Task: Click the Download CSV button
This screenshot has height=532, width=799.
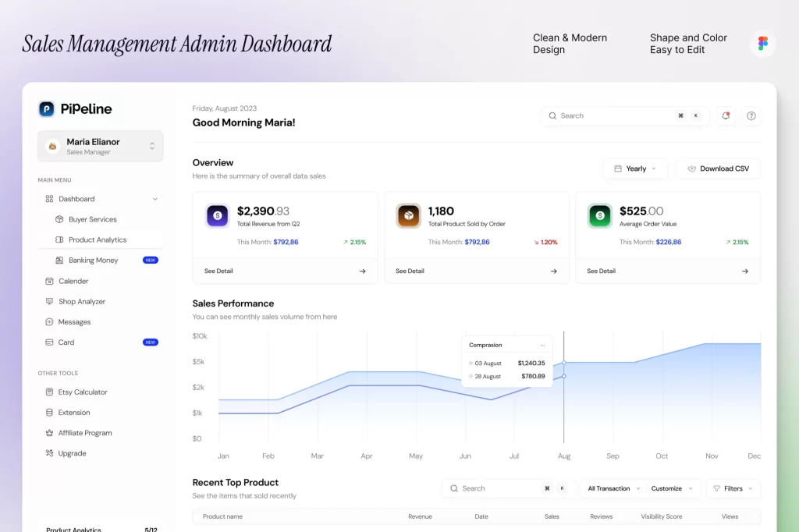Action: pos(718,168)
